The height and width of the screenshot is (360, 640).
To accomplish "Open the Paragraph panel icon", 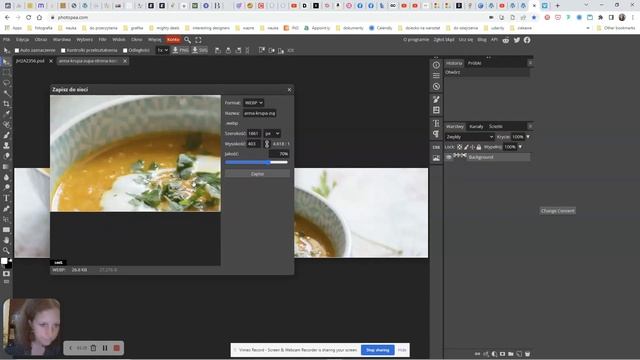I will 436,134.
